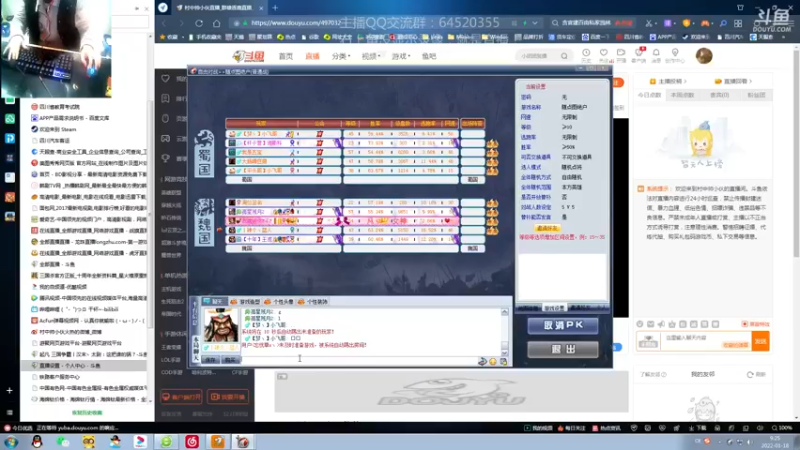Switch to the 今日贡献 tab in Douyu panel
The height and width of the screenshot is (450, 800).
(x=649, y=95)
